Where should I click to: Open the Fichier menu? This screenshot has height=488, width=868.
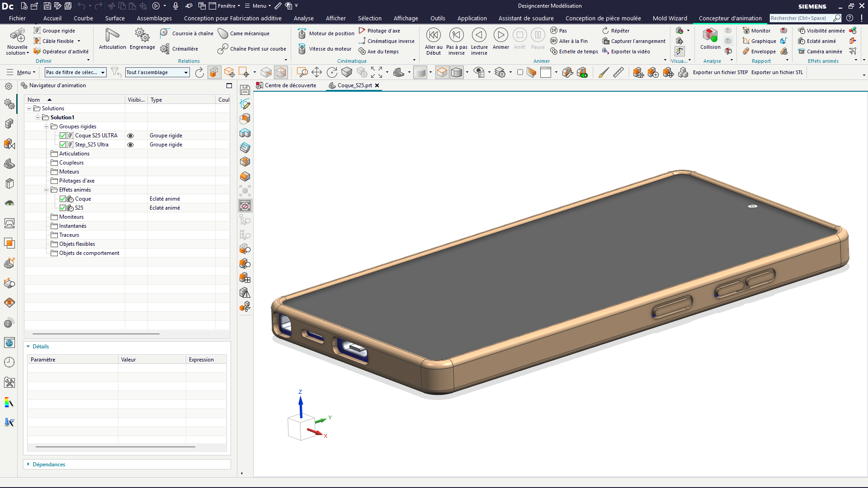point(17,19)
